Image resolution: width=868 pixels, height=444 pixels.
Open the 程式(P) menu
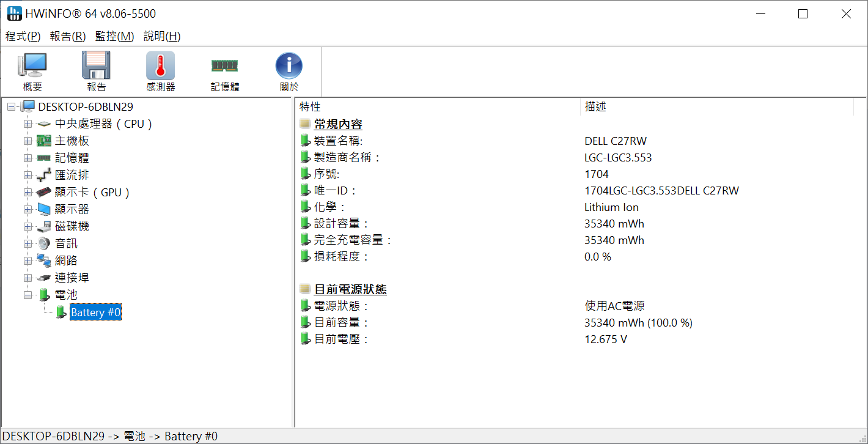click(x=23, y=36)
